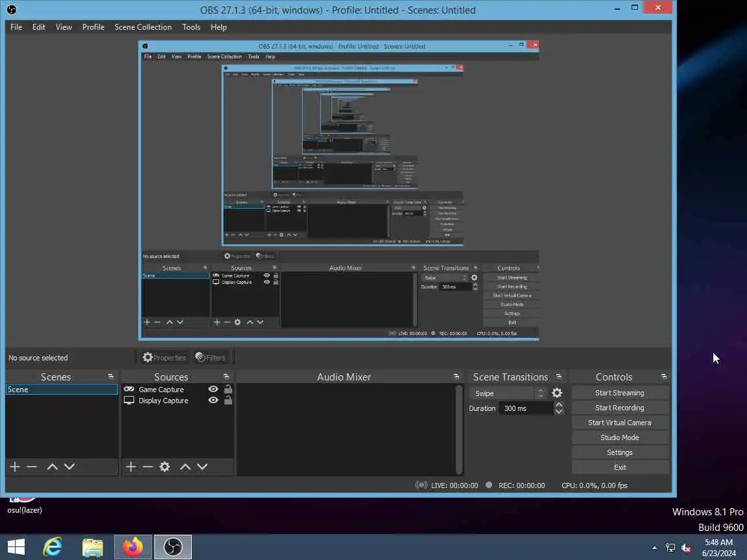Add a new scene with plus icon
Screen dimensions: 747x560
point(15,467)
